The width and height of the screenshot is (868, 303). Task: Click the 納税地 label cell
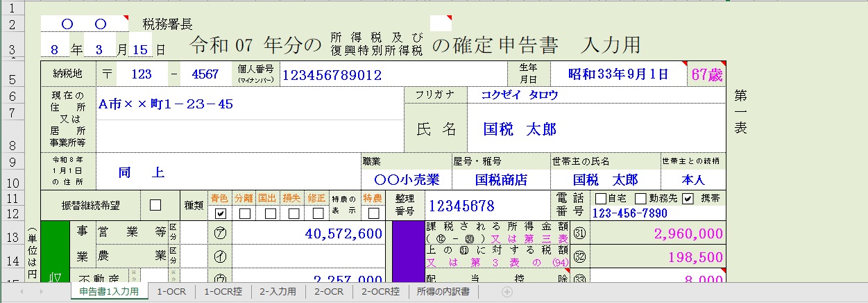pos(68,74)
